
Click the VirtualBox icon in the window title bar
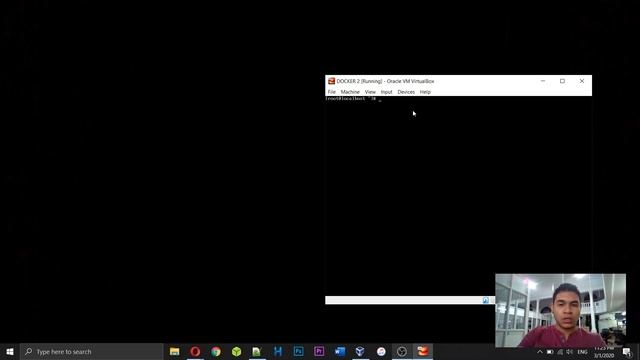click(x=331, y=81)
